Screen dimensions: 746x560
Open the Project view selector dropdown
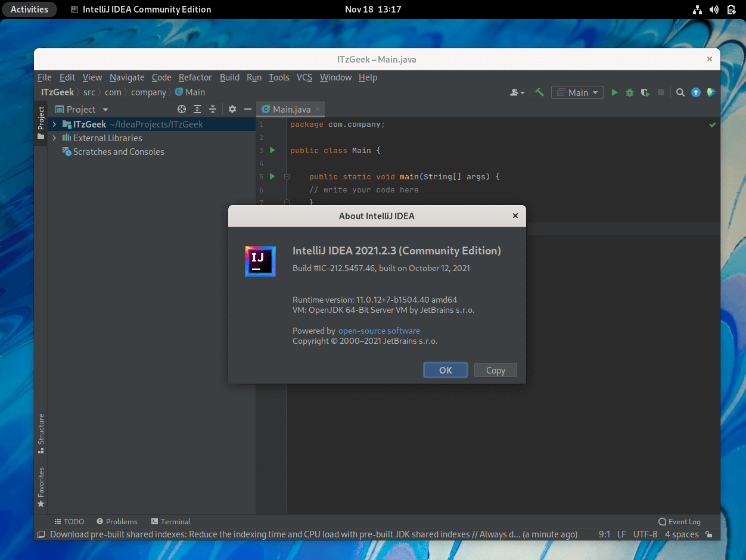pyautogui.click(x=82, y=109)
